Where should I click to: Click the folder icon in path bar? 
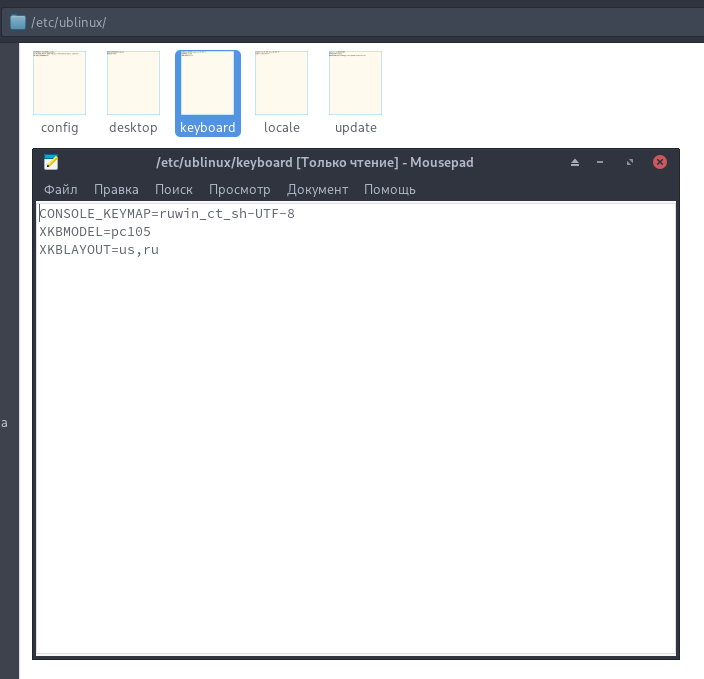click(x=18, y=22)
